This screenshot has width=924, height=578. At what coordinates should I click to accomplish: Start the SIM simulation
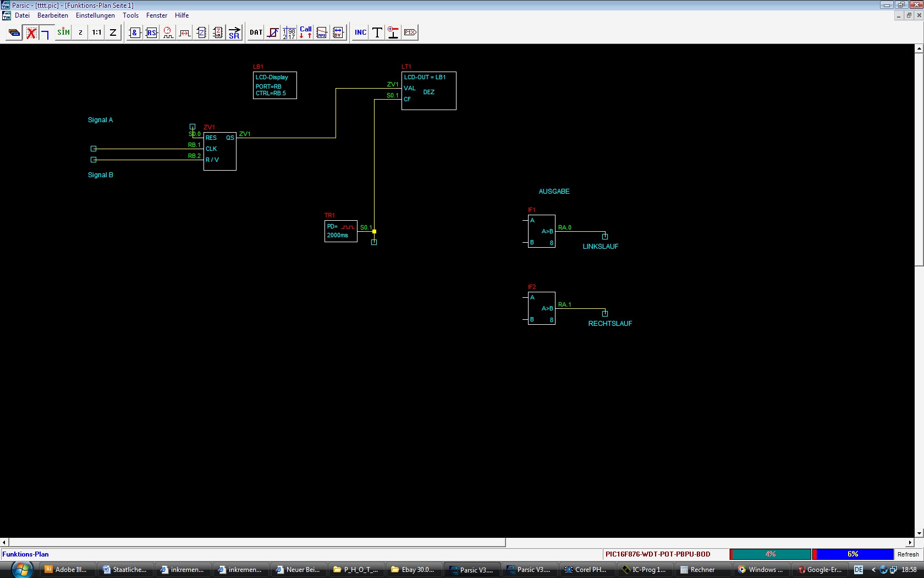click(x=64, y=32)
